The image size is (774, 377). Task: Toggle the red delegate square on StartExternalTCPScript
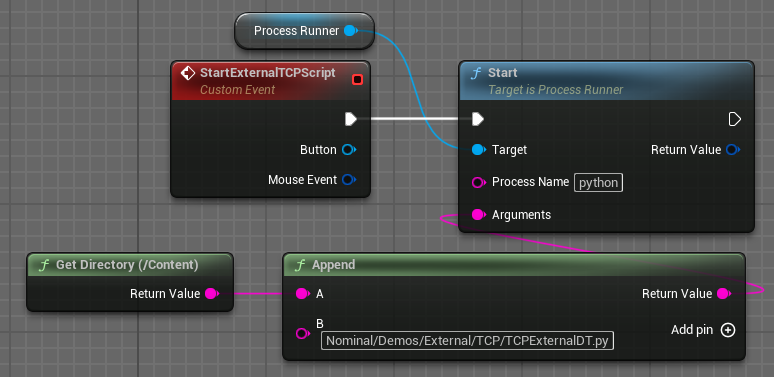(x=357, y=79)
